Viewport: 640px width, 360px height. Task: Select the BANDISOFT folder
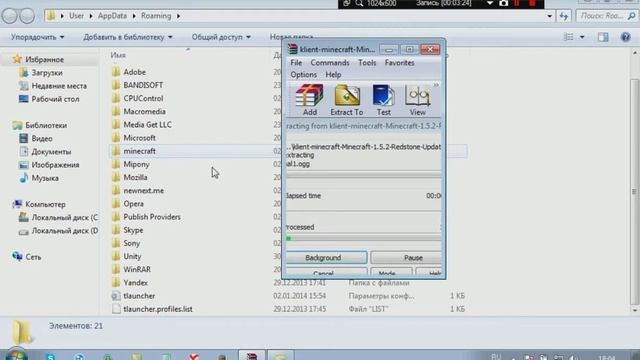coord(143,85)
